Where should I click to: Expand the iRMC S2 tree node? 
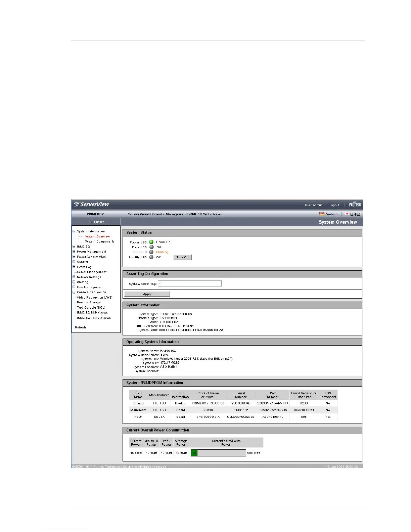pyautogui.click(x=74, y=247)
